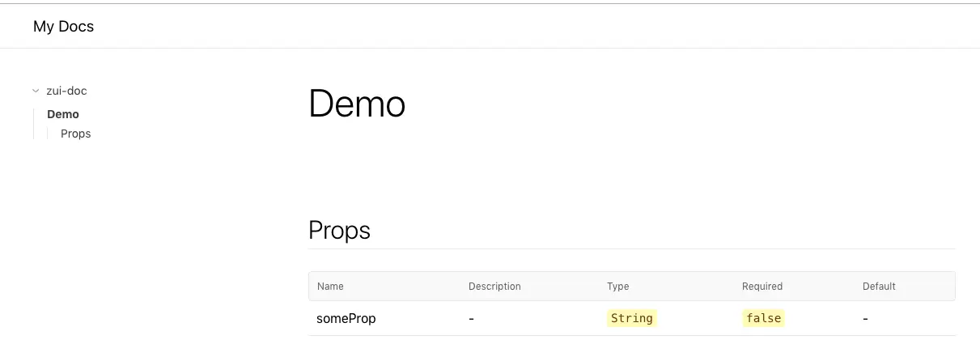Click the Name column header

coord(330,287)
